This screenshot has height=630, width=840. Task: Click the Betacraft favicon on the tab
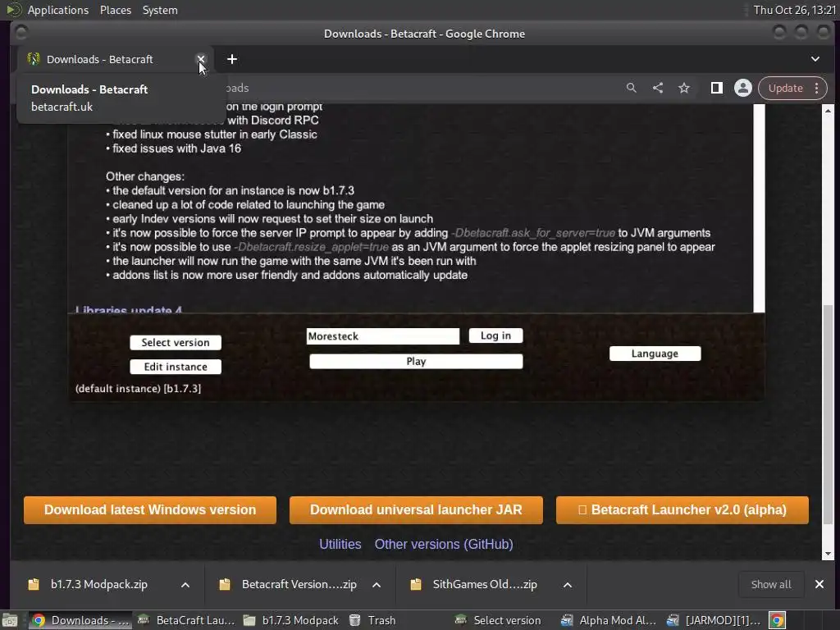coord(33,59)
